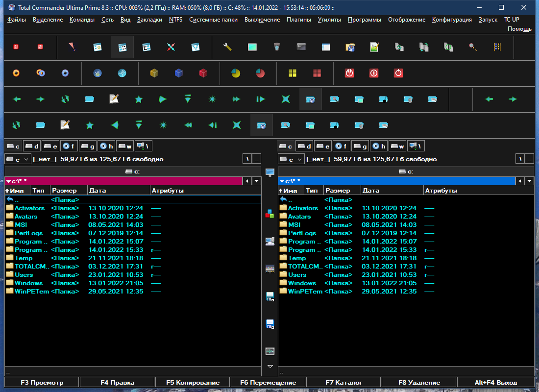Click the trash can icon in top toolbar
539x392 pixels.
277,47
